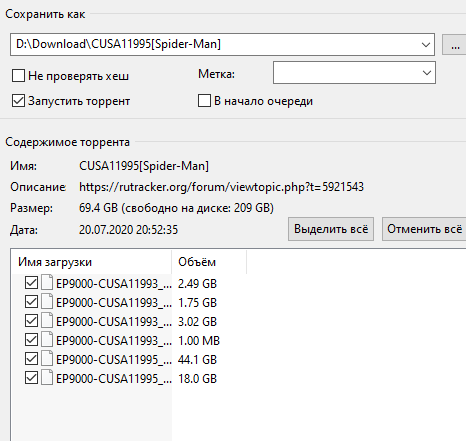The image size is (466, 441).
Task: Click file icon of the 3.02 GB entry
Action: pos(47,321)
